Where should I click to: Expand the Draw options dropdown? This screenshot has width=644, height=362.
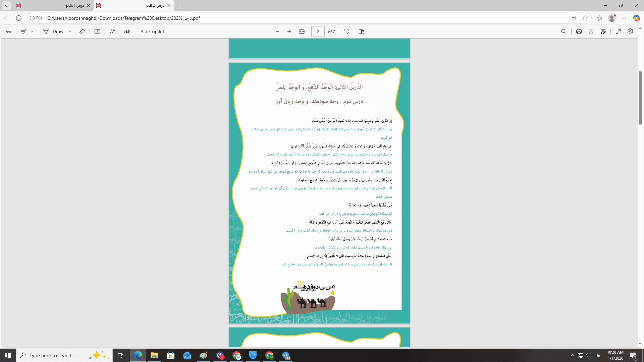coord(70,32)
